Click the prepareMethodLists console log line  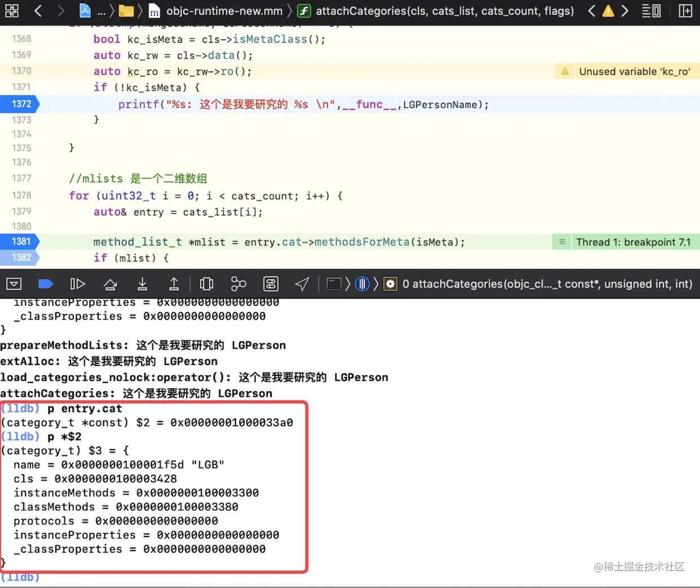pyautogui.click(x=143, y=345)
